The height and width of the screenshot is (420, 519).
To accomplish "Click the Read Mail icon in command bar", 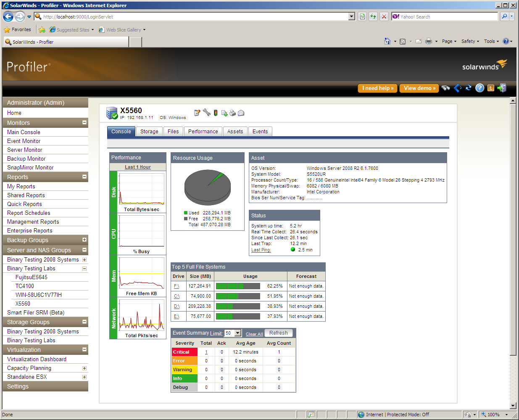I will [x=419, y=41].
